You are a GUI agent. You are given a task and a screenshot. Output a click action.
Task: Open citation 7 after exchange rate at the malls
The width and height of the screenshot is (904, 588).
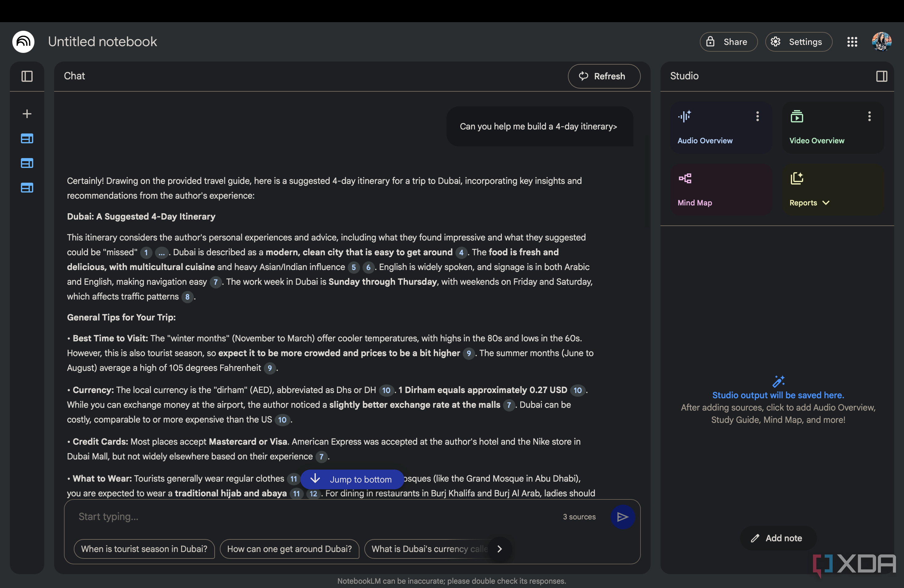(x=509, y=405)
